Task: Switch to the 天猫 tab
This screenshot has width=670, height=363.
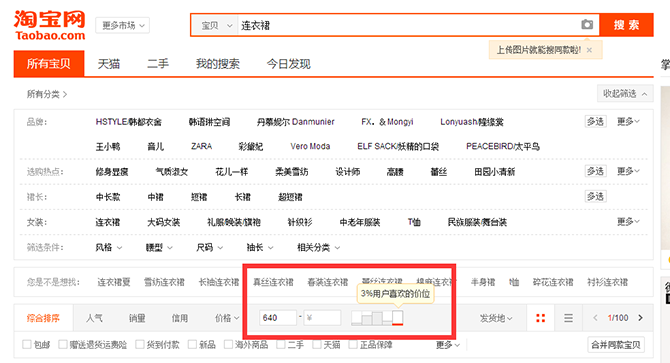Action: pyautogui.click(x=109, y=64)
